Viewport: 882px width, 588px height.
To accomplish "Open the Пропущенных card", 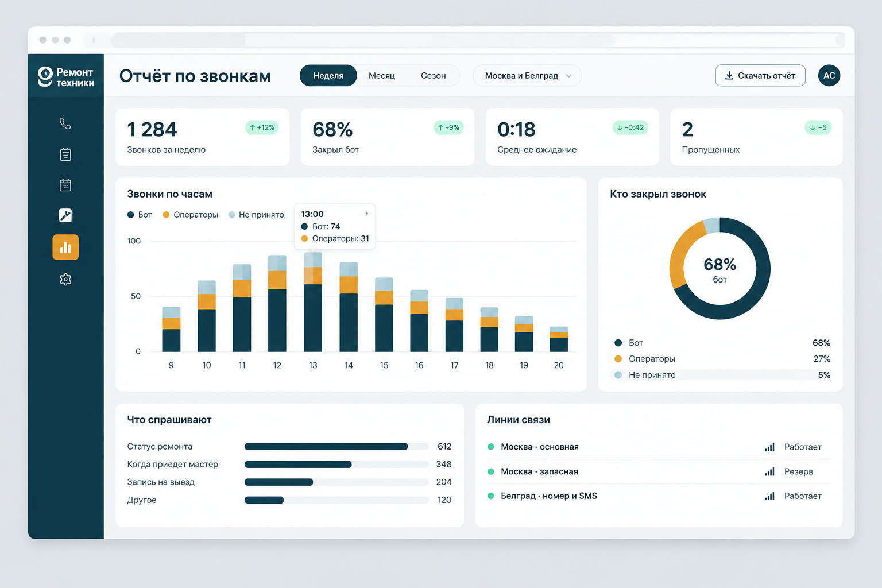I will (x=756, y=137).
